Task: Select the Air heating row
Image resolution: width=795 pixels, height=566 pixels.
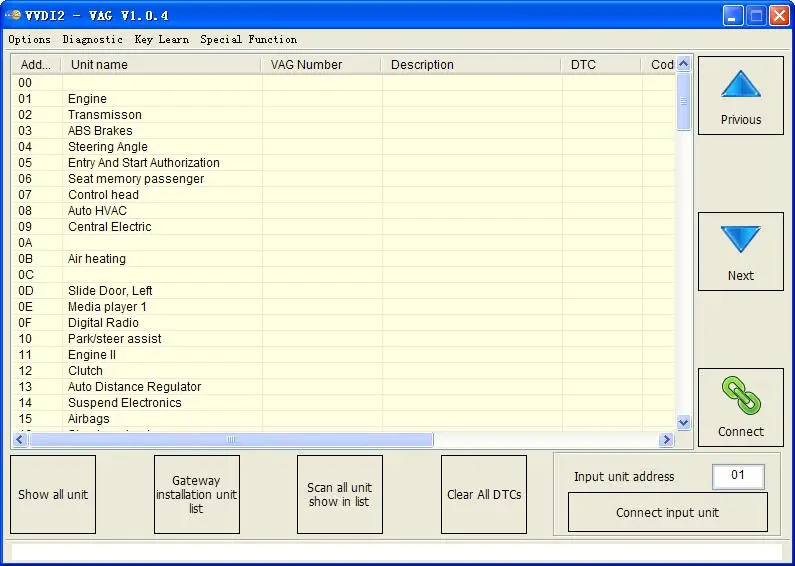Action: coord(344,259)
